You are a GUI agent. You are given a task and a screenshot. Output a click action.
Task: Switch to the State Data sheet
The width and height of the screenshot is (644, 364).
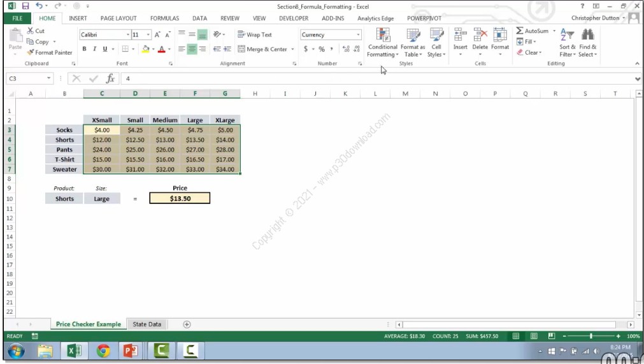(x=147, y=324)
